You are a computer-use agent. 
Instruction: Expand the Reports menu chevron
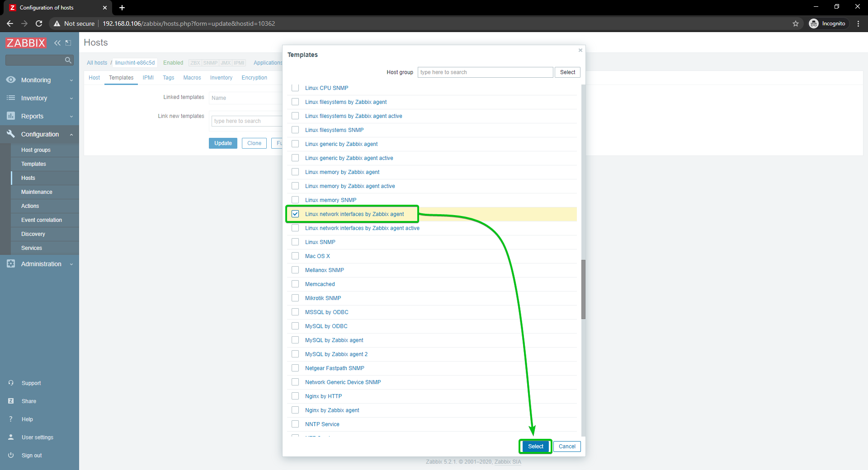(x=71, y=117)
